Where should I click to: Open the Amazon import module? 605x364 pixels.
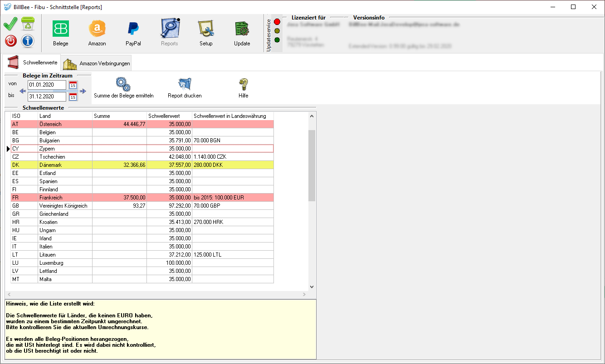pos(97,33)
